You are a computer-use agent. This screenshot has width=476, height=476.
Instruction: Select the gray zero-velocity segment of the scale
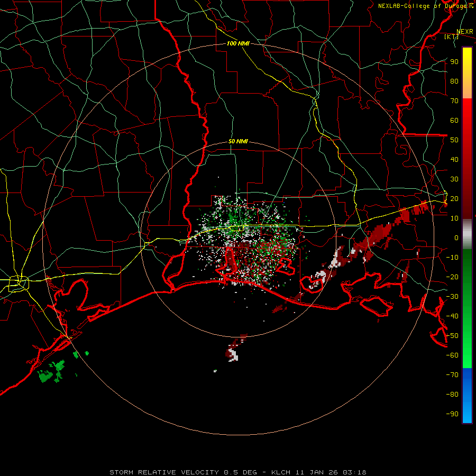[x=467, y=234]
